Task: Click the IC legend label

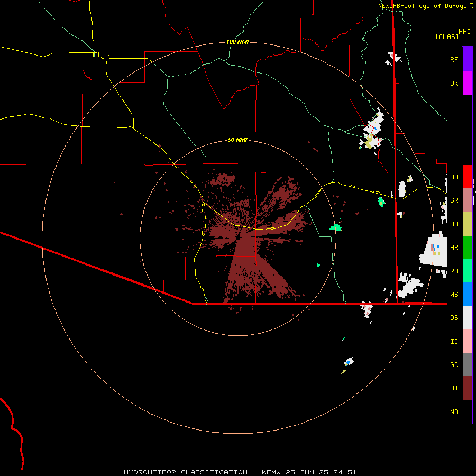Action: click(x=454, y=342)
